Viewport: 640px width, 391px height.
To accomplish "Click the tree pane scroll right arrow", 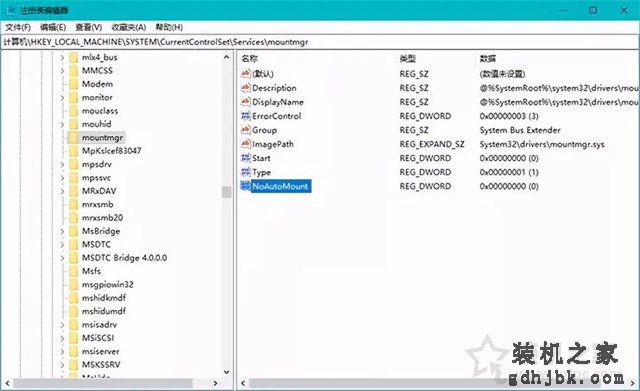I will [216, 383].
